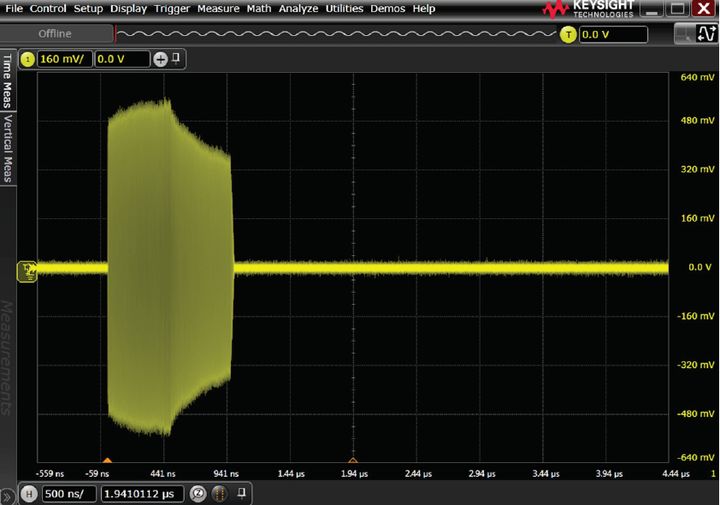720x505 pixels.
Task: Toggle channel 1 yellow button
Action: coord(28,59)
